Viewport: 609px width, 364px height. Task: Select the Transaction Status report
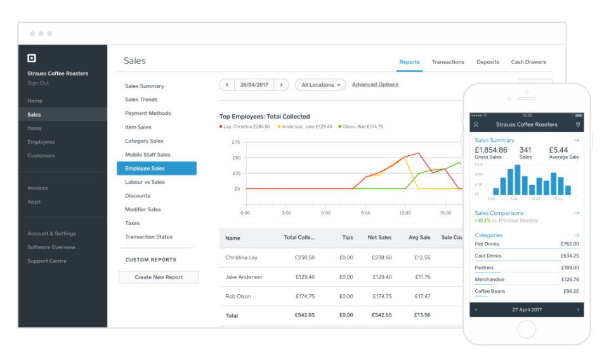point(148,237)
